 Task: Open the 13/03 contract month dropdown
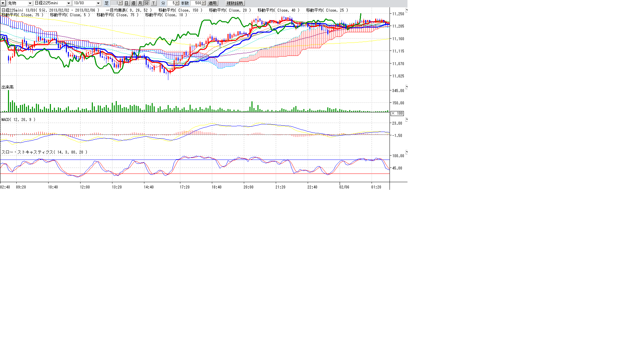[98, 3]
